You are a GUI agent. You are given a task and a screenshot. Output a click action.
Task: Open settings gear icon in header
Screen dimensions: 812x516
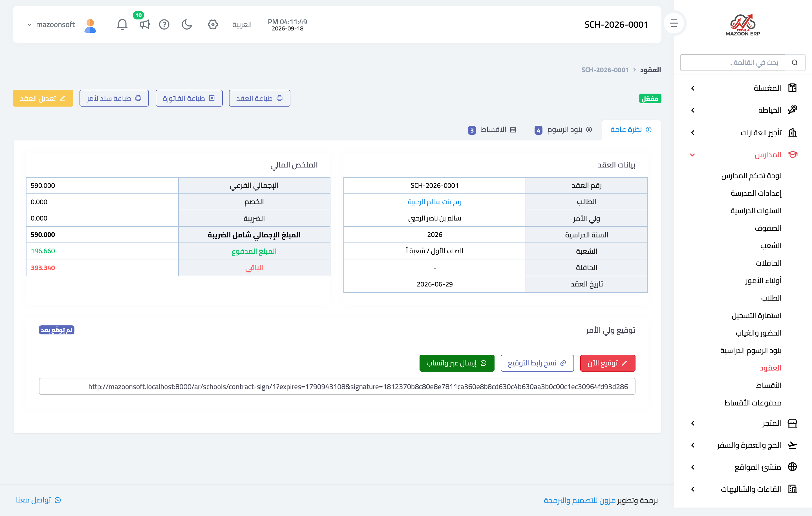(213, 24)
